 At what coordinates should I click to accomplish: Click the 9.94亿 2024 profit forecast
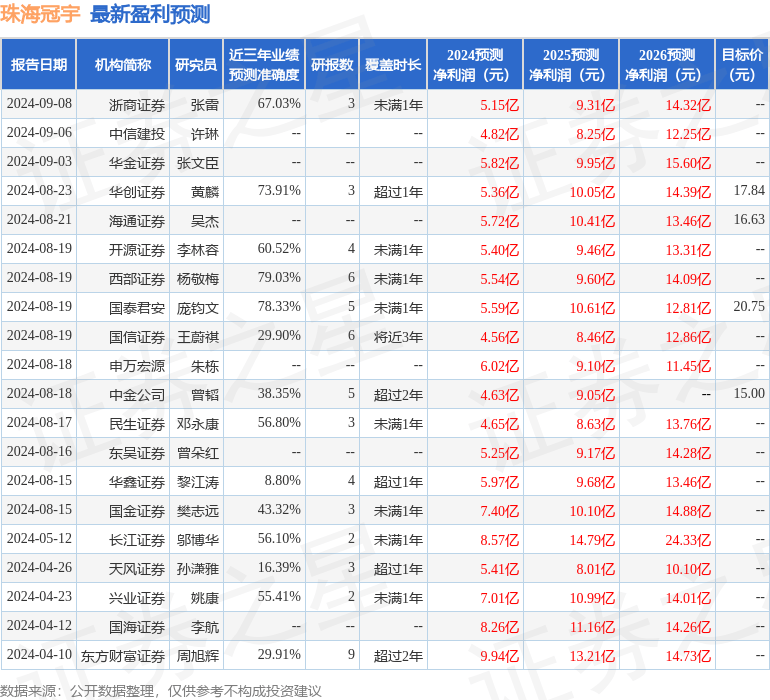499,656
